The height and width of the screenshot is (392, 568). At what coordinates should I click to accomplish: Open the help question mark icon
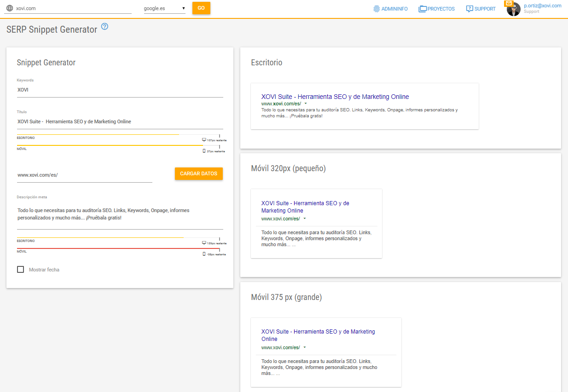click(x=104, y=27)
